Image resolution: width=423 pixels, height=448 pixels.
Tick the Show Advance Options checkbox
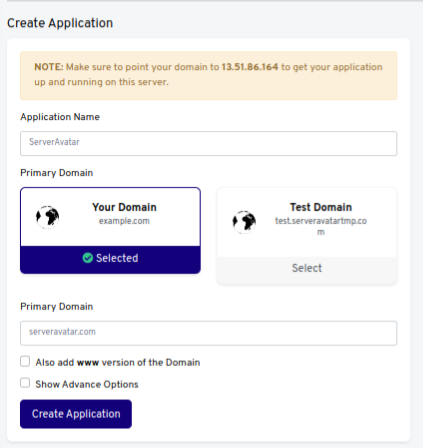tap(25, 383)
